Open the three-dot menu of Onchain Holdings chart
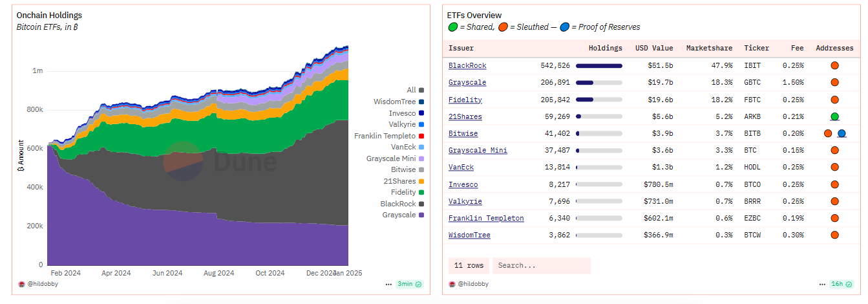This screenshot has width=868, height=304. [388, 284]
